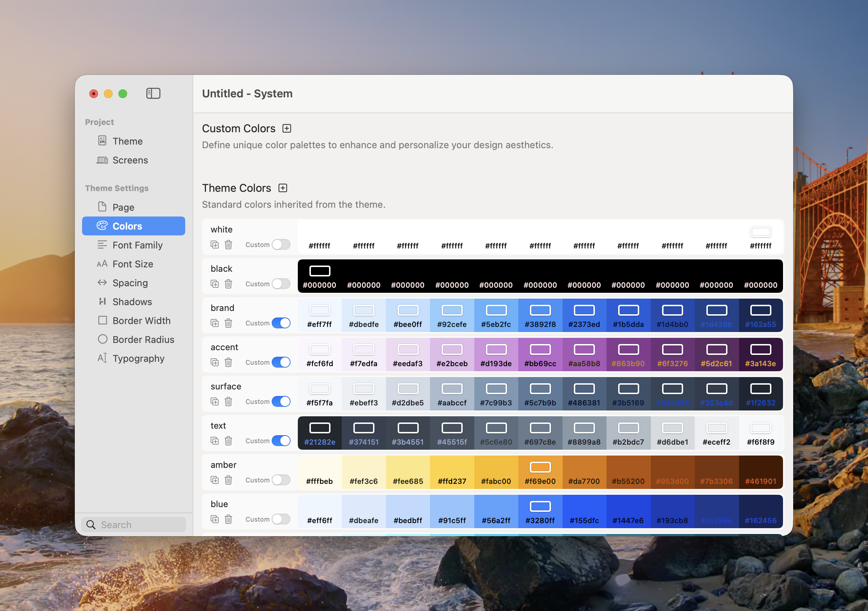Open Screens in the sidebar
Image resolution: width=868 pixels, height=611 pixels.
(134, 160)
